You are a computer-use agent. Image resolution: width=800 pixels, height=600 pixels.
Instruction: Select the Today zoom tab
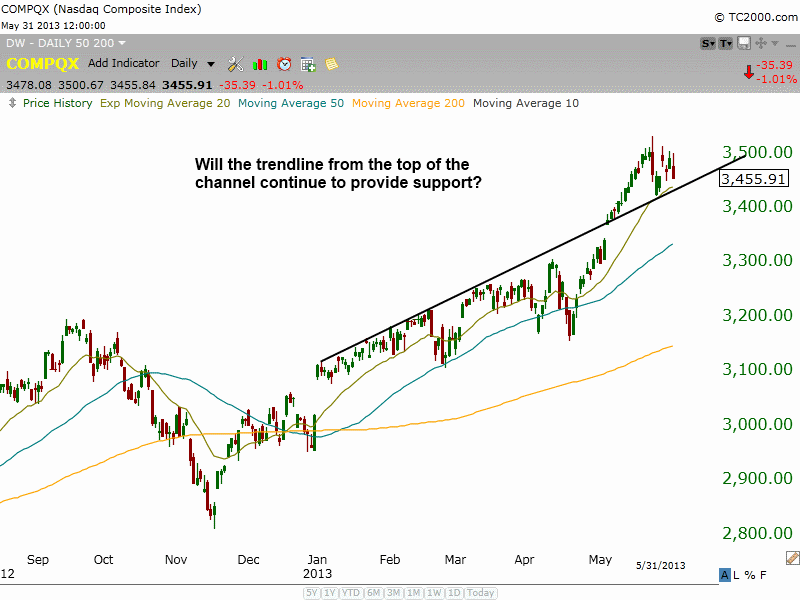(x=481, y=592)
